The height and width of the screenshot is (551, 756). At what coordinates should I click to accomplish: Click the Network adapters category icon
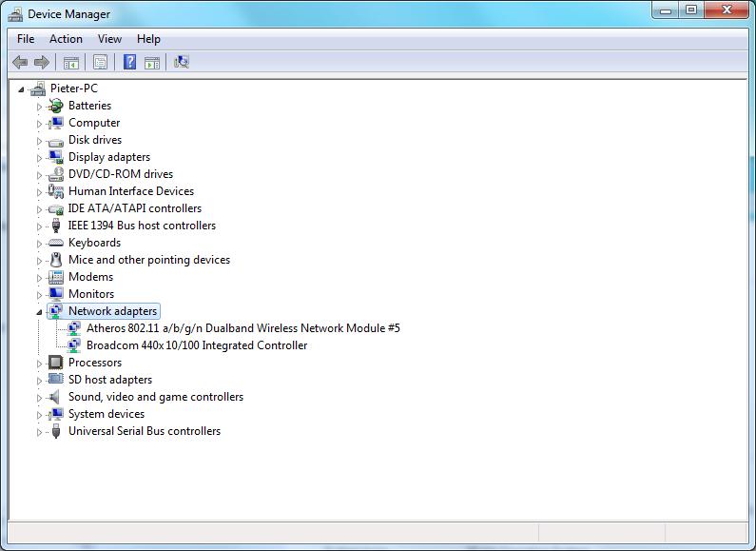click(x=56, y=311)
